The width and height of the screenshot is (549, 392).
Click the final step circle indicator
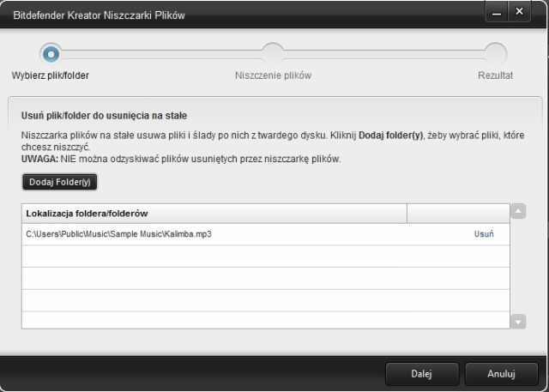pos(495,53)
